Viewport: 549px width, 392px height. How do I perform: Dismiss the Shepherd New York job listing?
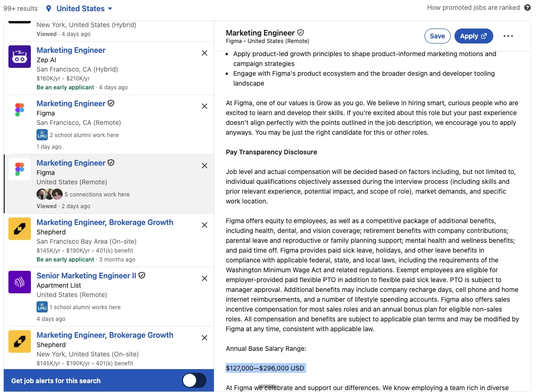tap(205, 338)
